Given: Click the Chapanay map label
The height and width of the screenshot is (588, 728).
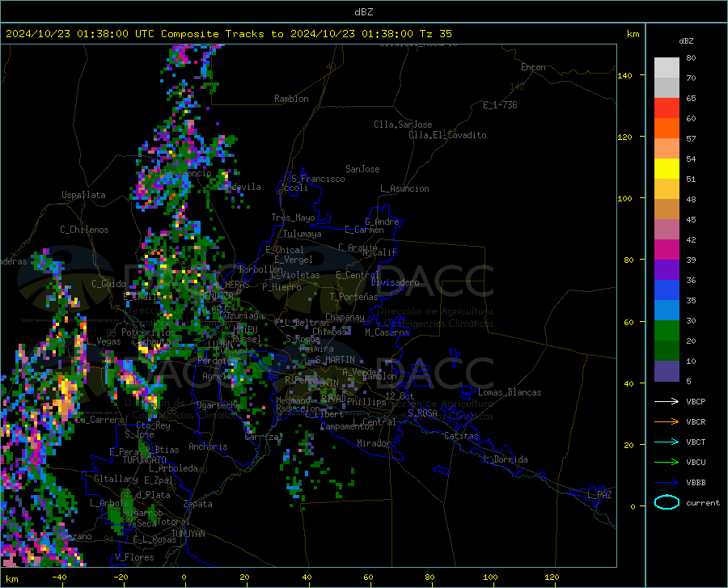Looking at the screenshot, I should pyautogui.click(x=345, y=317).
